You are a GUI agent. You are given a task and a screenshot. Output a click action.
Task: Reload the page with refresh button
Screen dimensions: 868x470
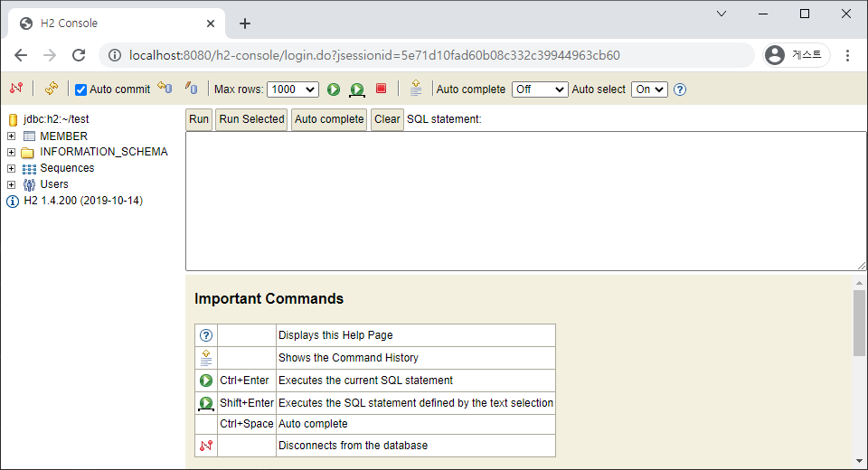(80, 55)
